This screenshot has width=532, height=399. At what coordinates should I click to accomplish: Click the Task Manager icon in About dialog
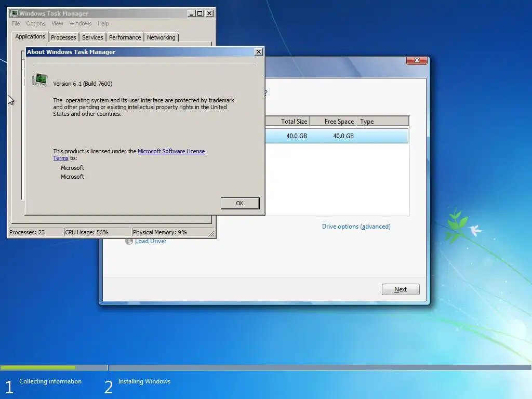pos(40,80)
